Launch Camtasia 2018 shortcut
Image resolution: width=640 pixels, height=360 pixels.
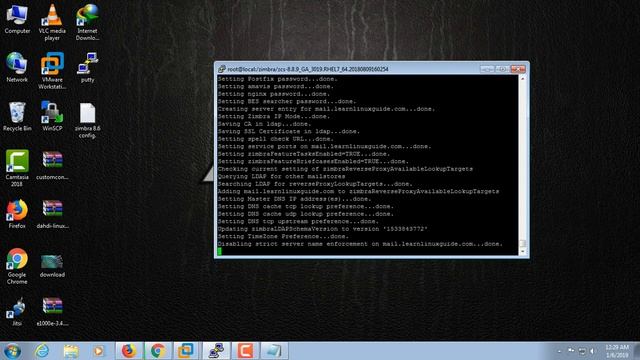tap(17, 168)
